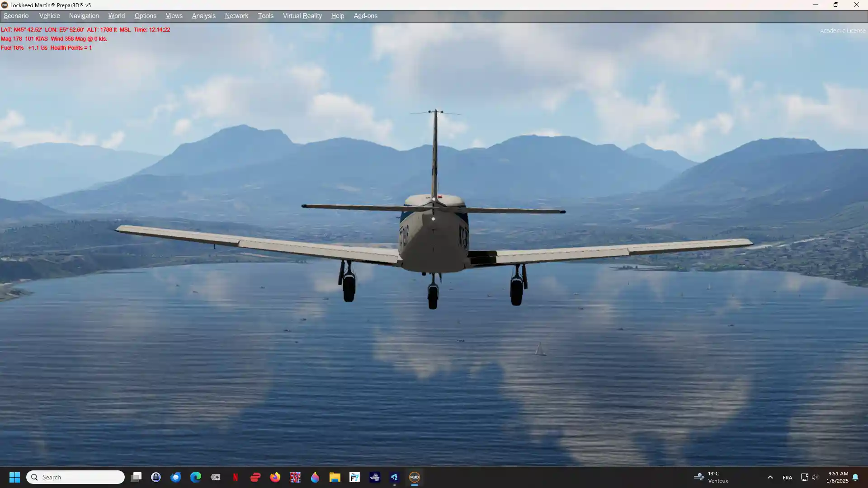Open Netflix from the taskbar
The image size is (868, 488).
click(x=236, y=477)
